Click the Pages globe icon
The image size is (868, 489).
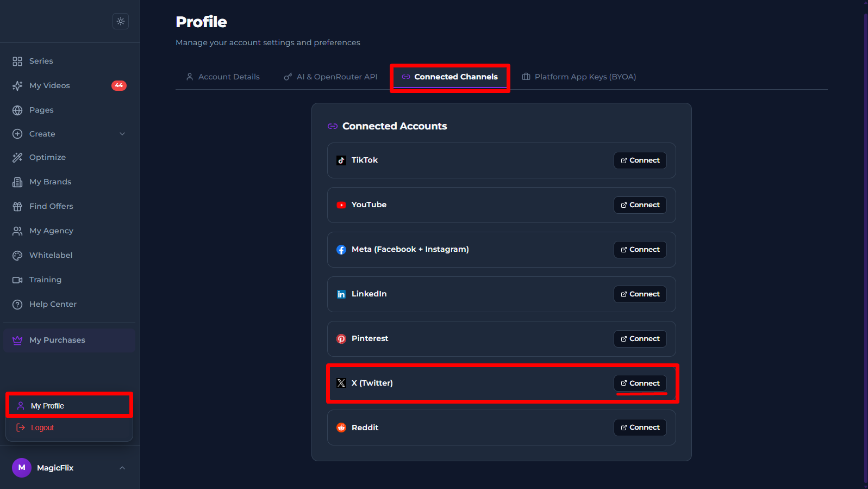[x=17, y=110]
